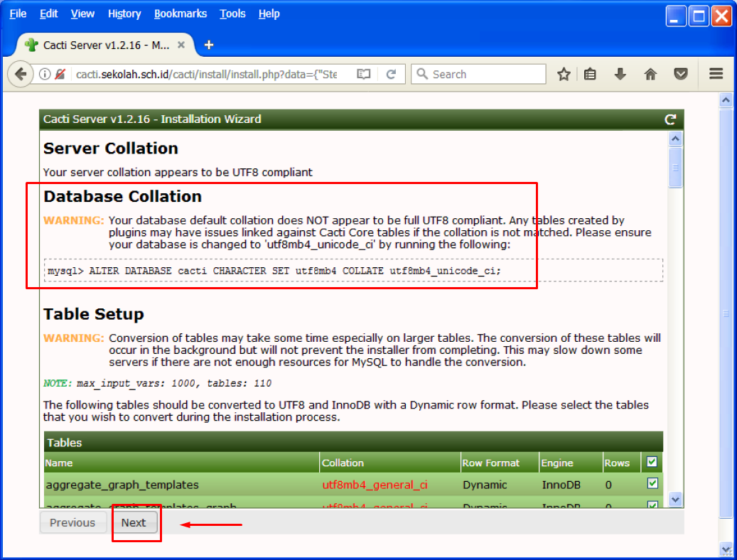This screenshot has width=737, height=560.
Task: Click the Previous button
Action: 72,522
